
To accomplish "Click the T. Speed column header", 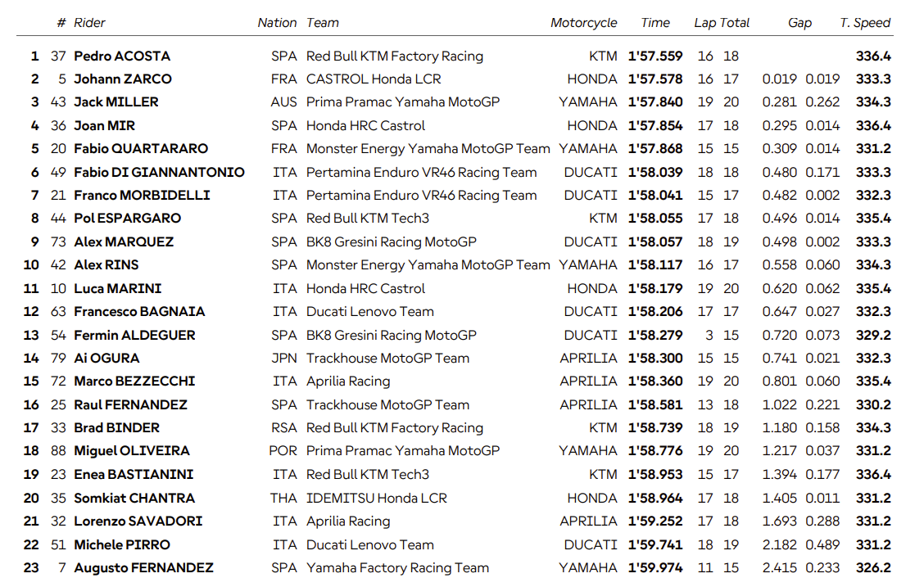I will tap(865, 23).
